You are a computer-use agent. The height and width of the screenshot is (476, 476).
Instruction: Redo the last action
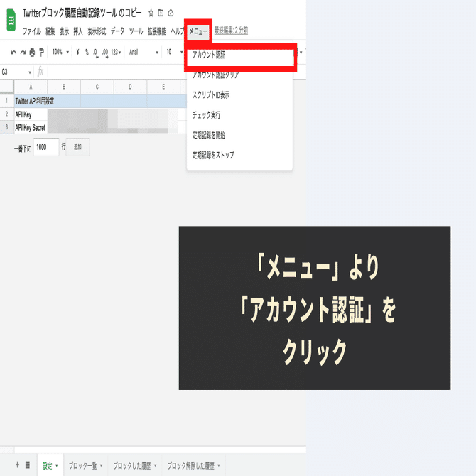click(x=23, y=52)
